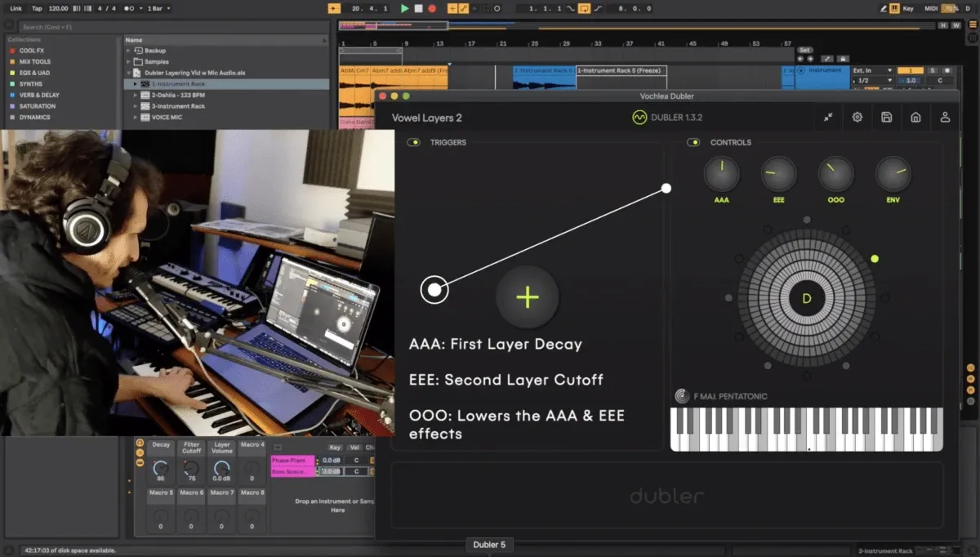This screenshot has height=557, width=980.
Task: Click the Tap tempo button
Action: click(x=37, y=8)
